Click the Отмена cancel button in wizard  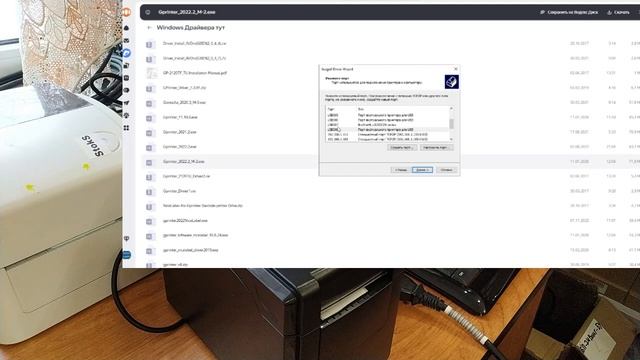[x=446, y=170]
